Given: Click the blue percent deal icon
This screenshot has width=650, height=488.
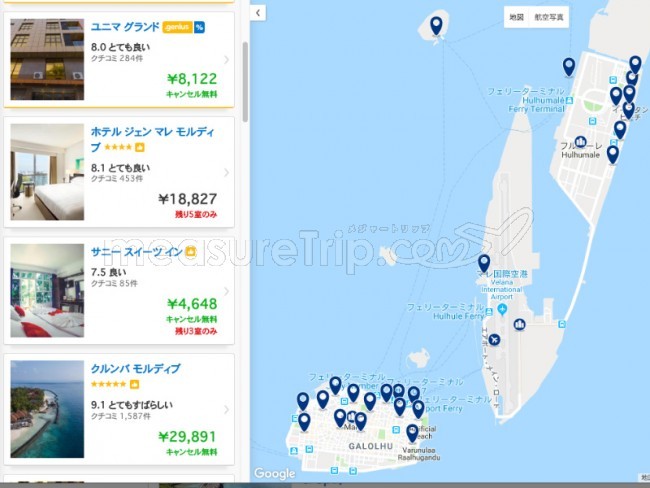Looking at the screenshot, I should click(199, 27).
